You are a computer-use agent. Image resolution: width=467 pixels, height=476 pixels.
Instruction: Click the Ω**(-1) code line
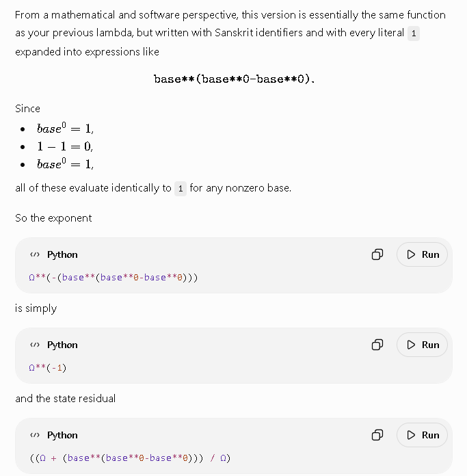click(47, 368)
